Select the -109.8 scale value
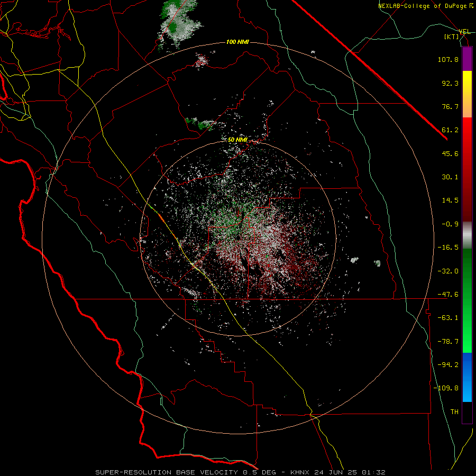476x476 pixels. [446, 388]
